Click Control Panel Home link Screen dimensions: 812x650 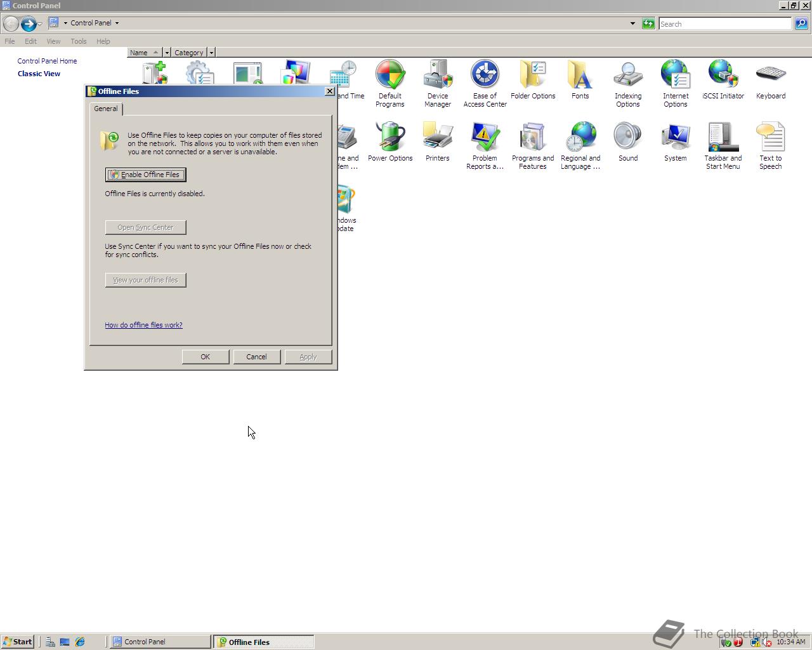(47, 61)
